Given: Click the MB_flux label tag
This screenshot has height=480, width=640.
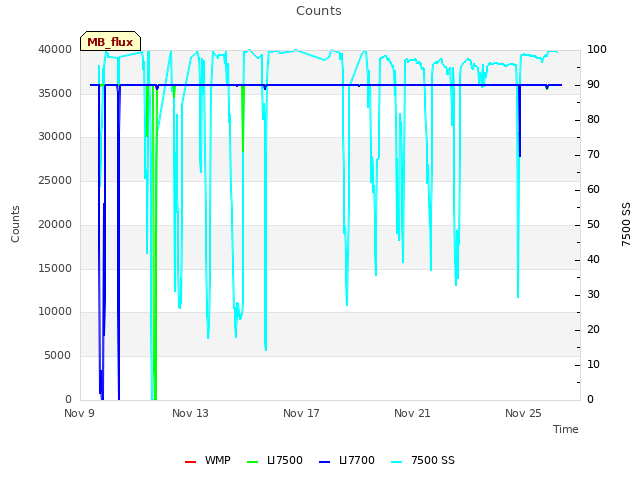Looking at the screenshot, I should (110, 42).
